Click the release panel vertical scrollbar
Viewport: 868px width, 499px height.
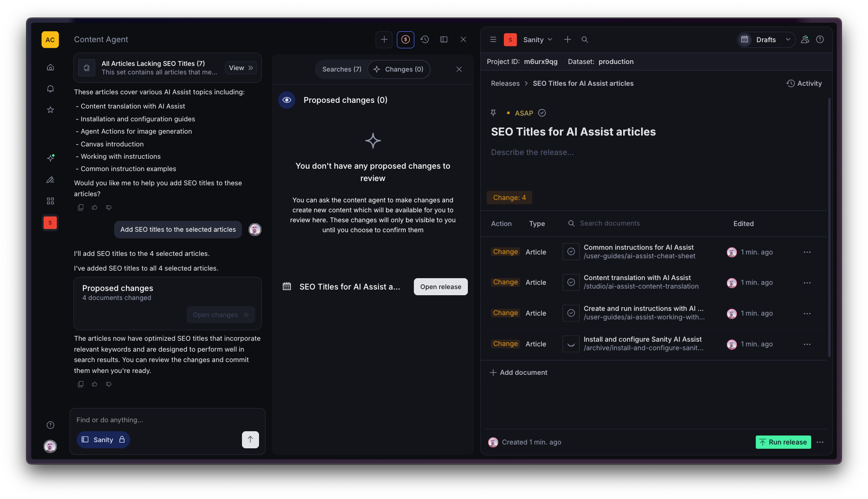tap(829, 227)
